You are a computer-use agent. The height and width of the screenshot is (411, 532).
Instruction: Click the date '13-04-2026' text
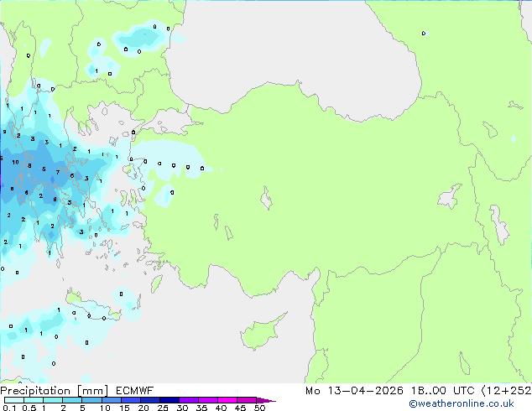pos(365,391)
